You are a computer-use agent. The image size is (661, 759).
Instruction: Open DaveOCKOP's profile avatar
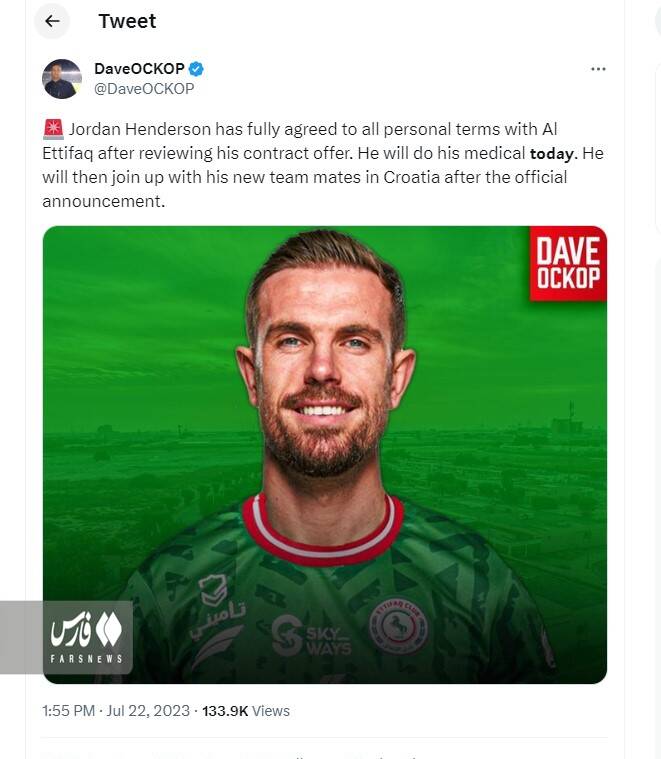point(62,79)
